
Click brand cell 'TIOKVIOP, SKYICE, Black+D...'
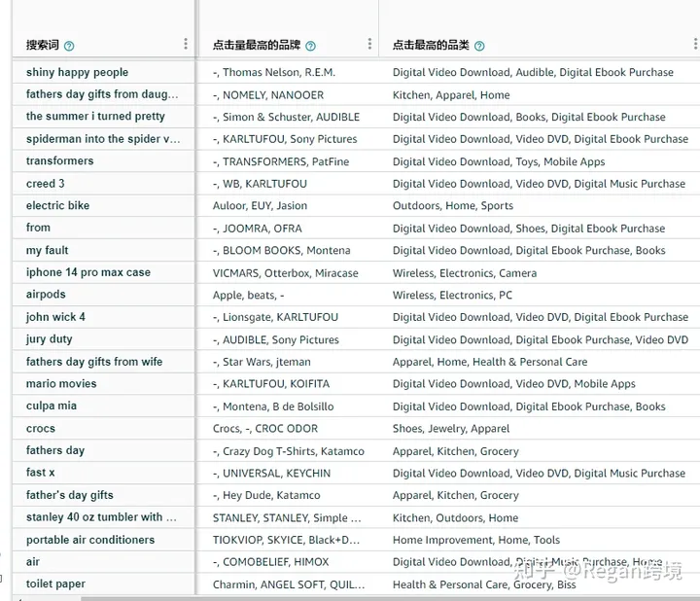[x=286, y=540]
